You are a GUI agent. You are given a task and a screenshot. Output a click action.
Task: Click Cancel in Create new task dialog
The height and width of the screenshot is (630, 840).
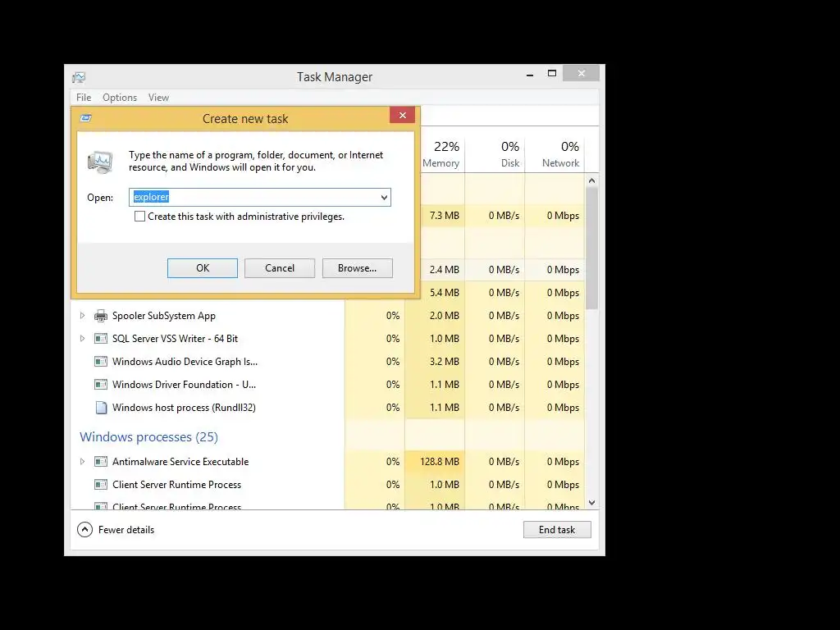[x=280, y=268]
